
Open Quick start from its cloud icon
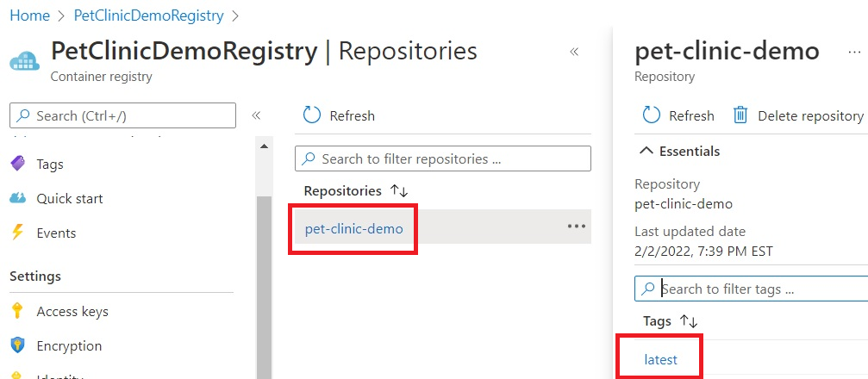[x=18, y=198]
